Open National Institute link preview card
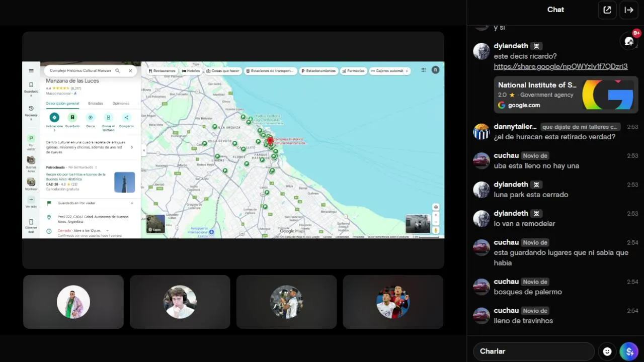 566,95
